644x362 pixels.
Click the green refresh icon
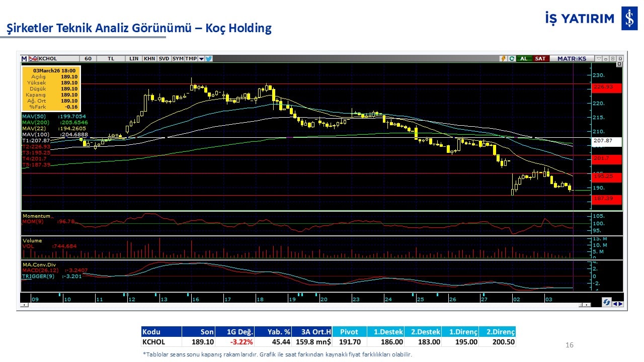point(511,58)
